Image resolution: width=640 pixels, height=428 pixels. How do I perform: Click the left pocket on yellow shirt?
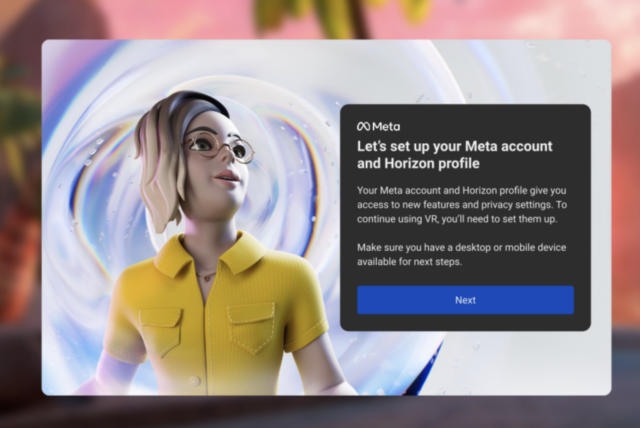click(160, 332)
